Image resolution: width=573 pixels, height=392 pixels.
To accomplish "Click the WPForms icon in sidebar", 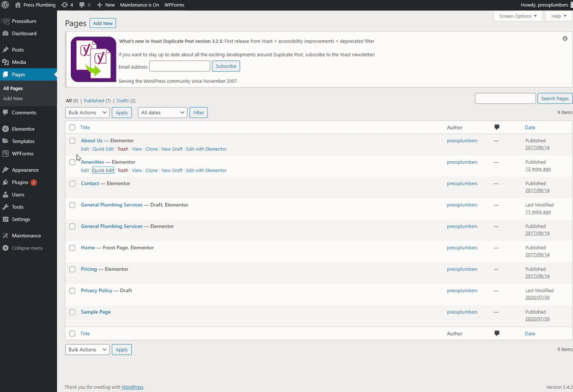I will coord(5,154).
